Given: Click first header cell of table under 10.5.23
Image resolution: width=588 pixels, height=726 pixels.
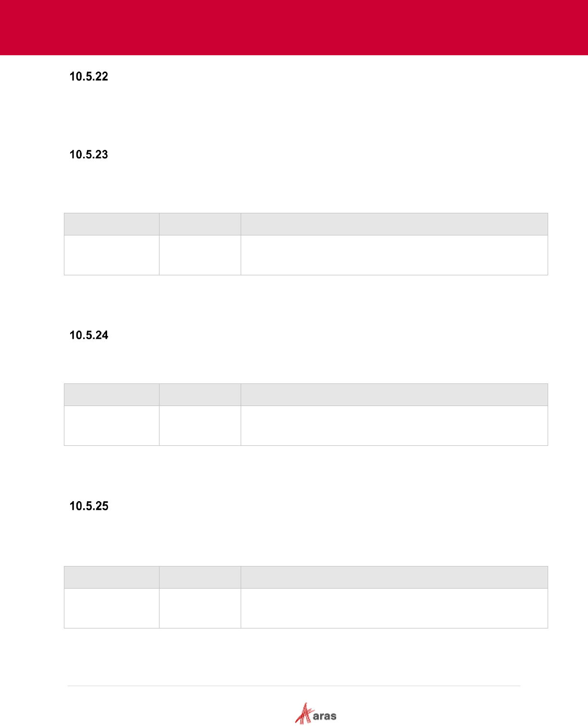Looking at the screenshot, I should (111, 224).
